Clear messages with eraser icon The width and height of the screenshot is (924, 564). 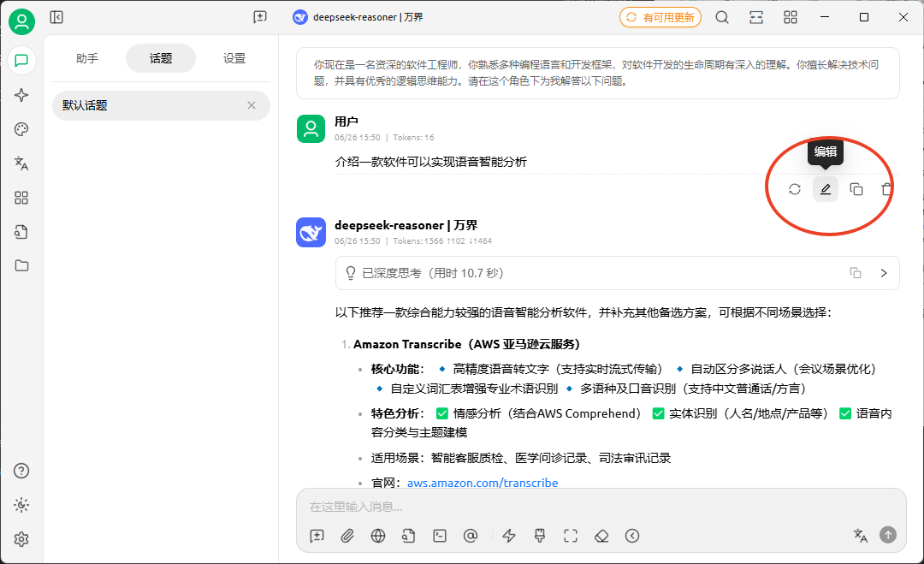601,536
